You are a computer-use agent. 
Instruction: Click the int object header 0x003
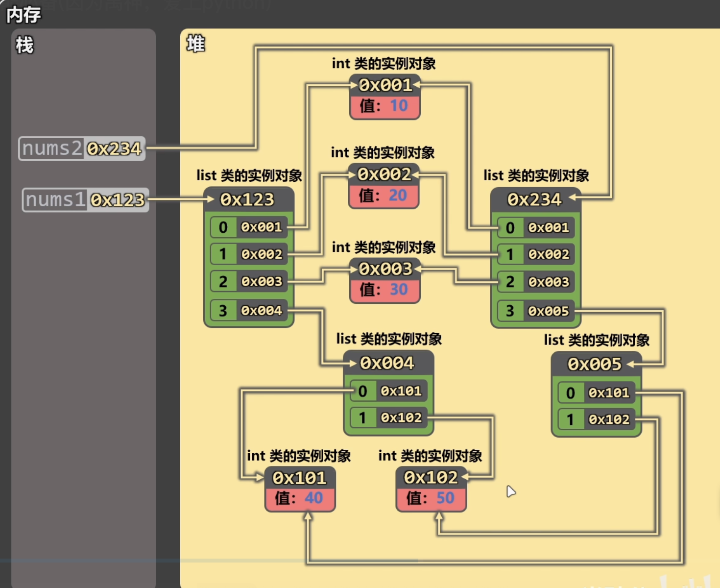[x=385, y=269]
